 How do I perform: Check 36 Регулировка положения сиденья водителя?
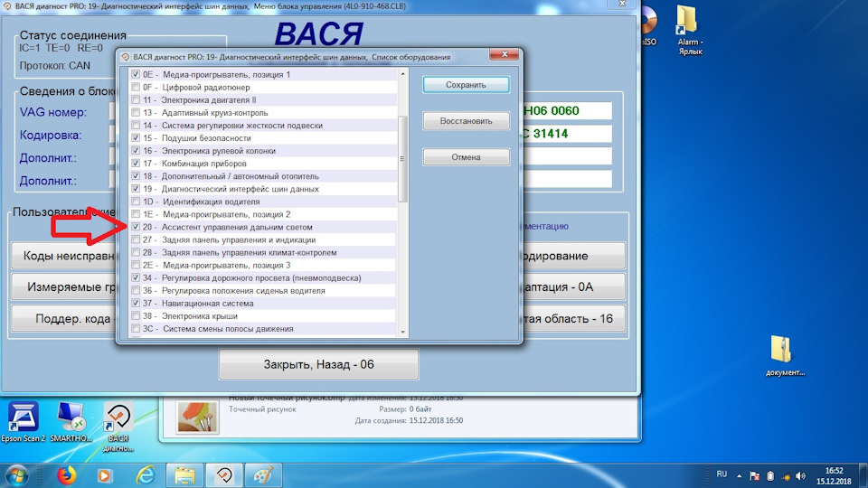tap(136, 290)
